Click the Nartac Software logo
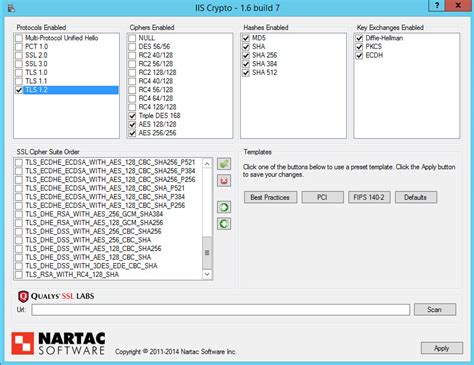 58,343
